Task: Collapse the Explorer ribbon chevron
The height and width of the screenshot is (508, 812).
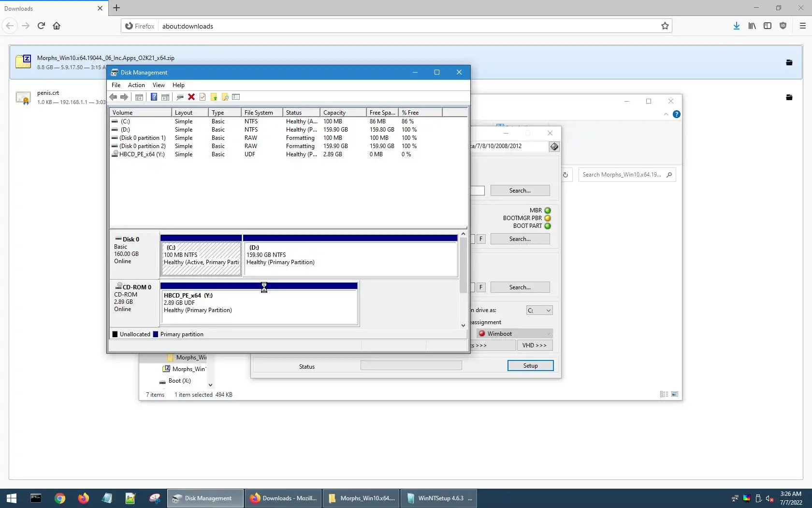Action: (x=666, y=115)
